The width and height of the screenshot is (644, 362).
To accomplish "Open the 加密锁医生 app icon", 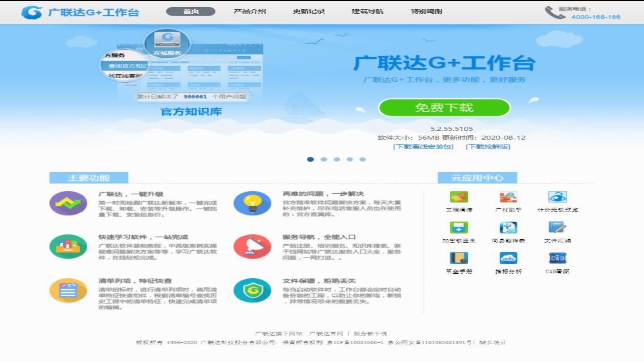I will pyautogui.click(x=459, y=228).
